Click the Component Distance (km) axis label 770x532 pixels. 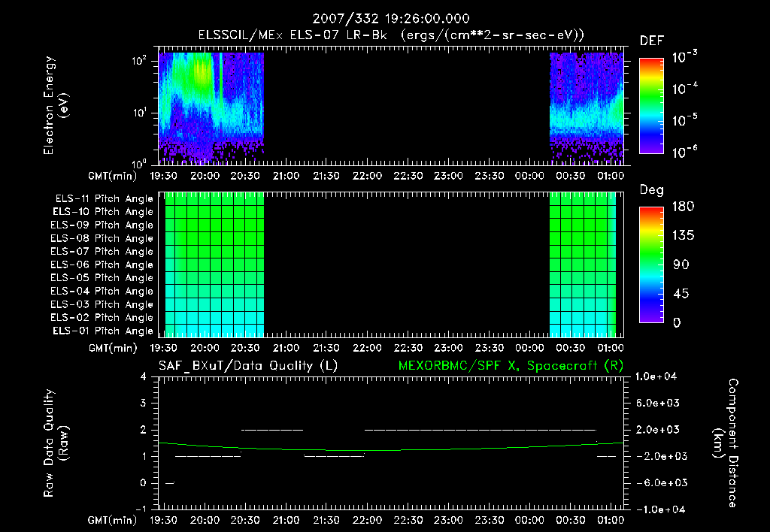726,443
